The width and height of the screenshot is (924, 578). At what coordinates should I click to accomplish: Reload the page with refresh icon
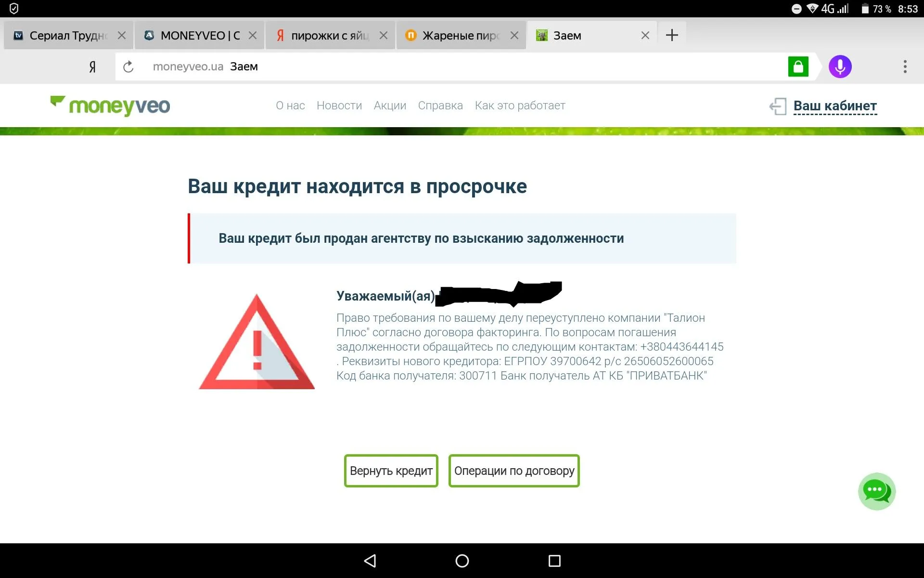tap(128, 66)
